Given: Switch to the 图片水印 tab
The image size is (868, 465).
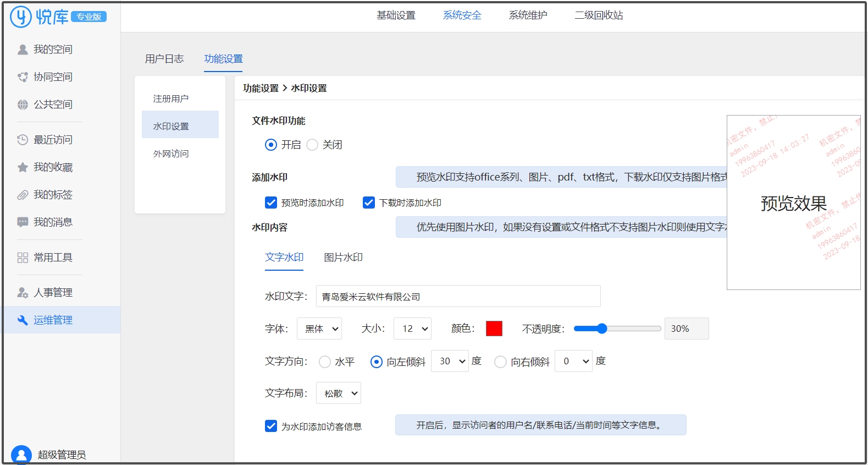Looking at the screenshot, I should [343, 258].
